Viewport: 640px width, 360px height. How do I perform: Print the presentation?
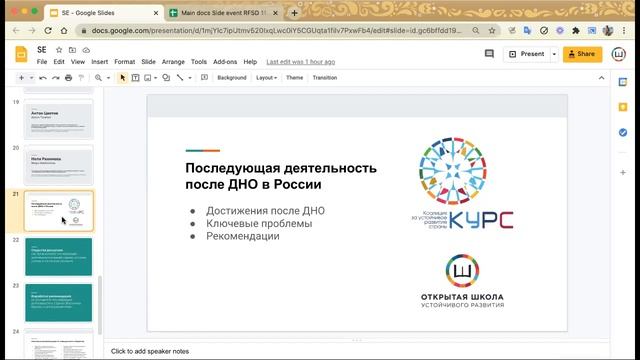tap(68, 78)
